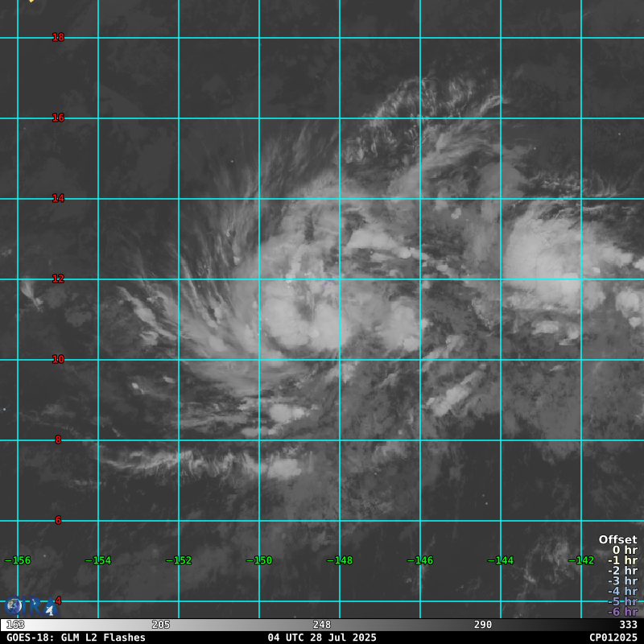The height and width of the screenshot is (644, 644).
Task: Click the 04 UTC 28 Jul 2025 timestamp
Action: [x=322, y=638]
